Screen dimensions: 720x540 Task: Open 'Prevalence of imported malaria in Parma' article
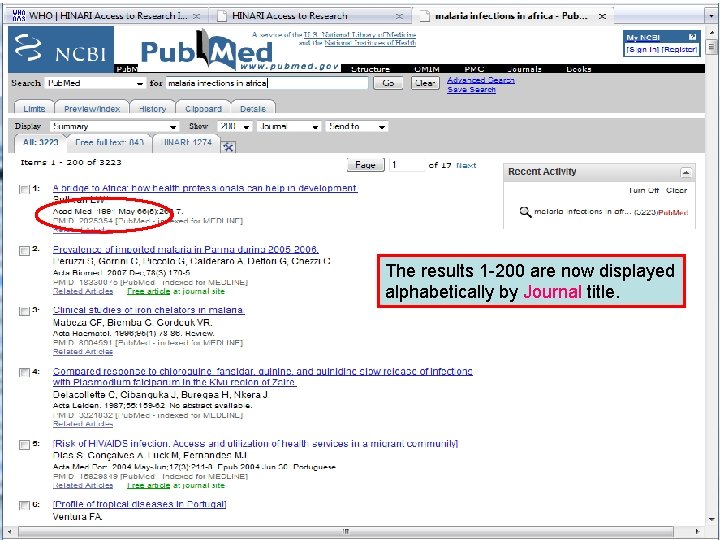(x=186, y=249)
